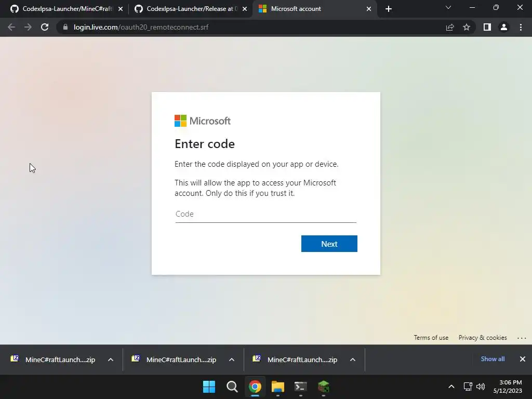
Task: Close the CodexIpsa-Launcher/Release tab
Action: (245, 9)
